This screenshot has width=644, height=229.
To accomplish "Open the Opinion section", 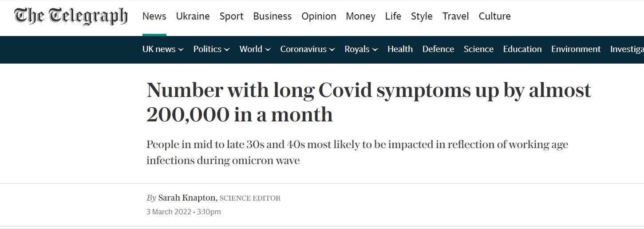I will [319, 16].
